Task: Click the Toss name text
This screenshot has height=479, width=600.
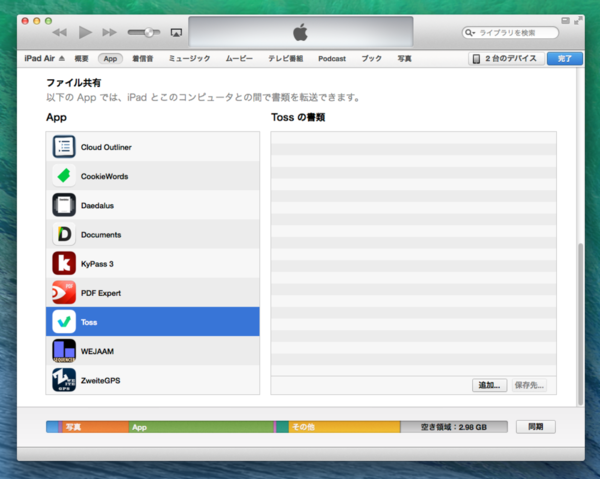Action: tap(89, 322)
